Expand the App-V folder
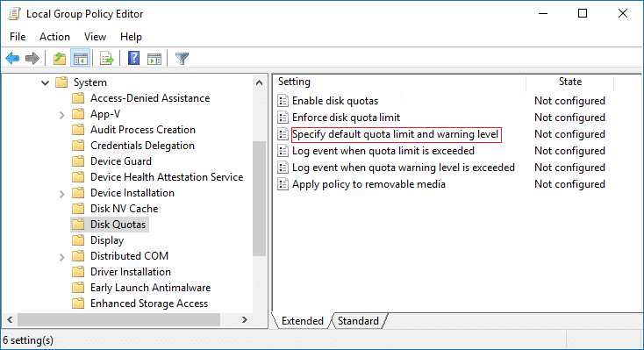 coord(62,115)
